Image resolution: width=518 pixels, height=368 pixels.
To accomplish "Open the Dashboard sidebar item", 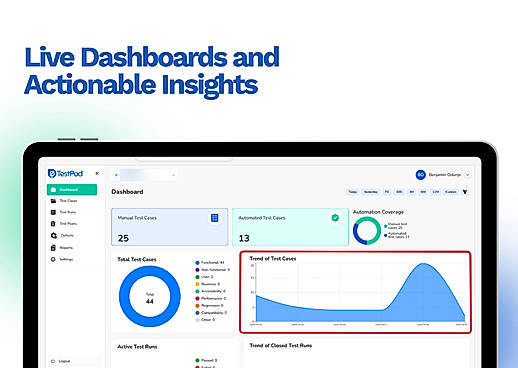I will [72, 189].
